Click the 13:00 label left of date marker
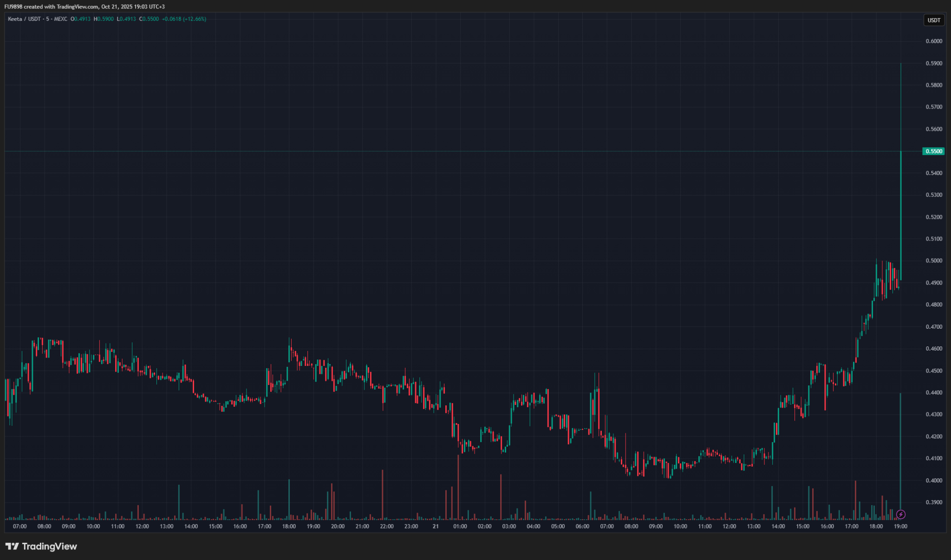The image size is (951, 560). coord(167,526)
